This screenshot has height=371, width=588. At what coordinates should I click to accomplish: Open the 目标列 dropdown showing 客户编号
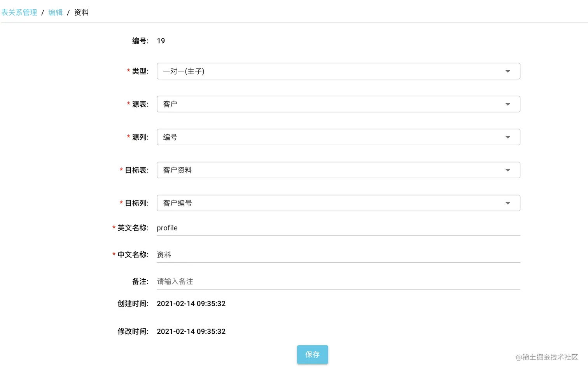point(338,203)
